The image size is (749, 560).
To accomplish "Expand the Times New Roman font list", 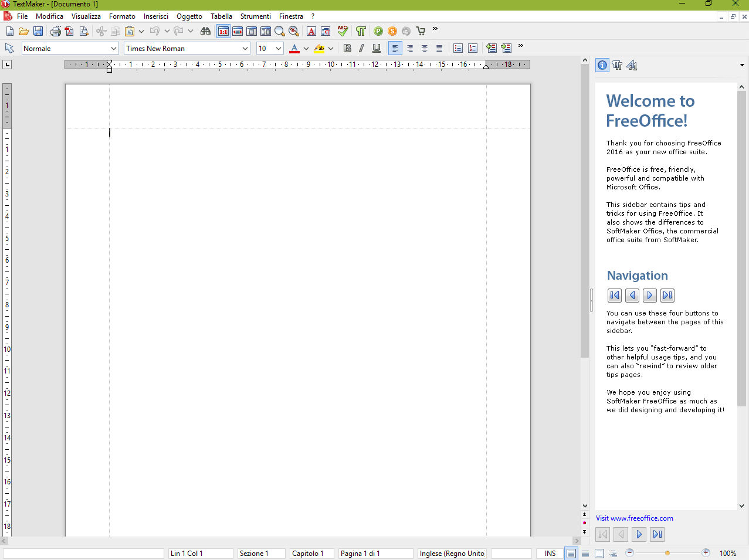I will [245, 49].
